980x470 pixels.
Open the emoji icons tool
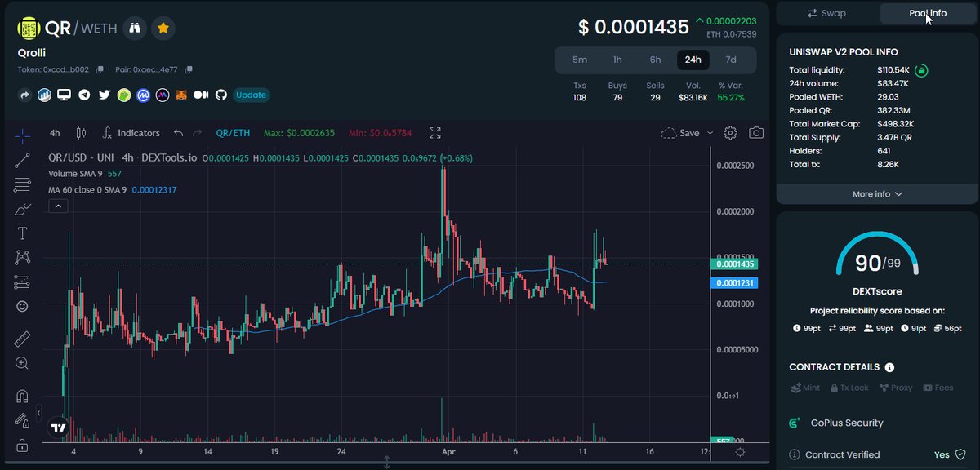[23, 307]
